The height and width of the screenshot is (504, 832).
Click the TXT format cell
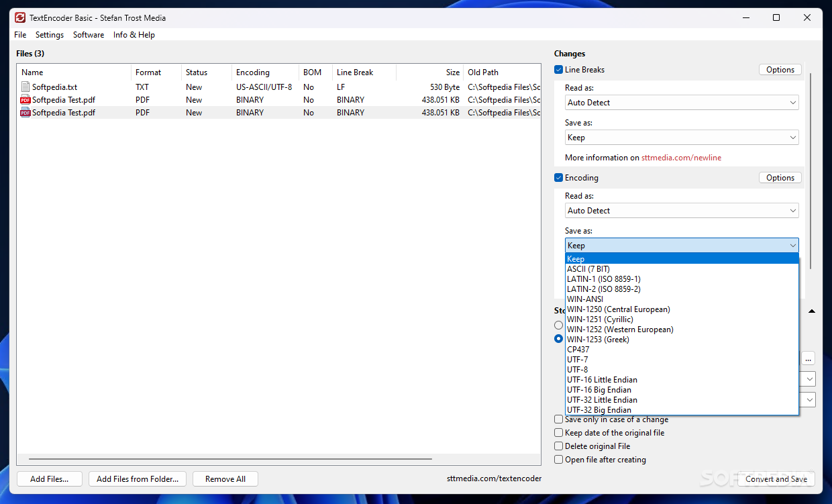(142, 87)
